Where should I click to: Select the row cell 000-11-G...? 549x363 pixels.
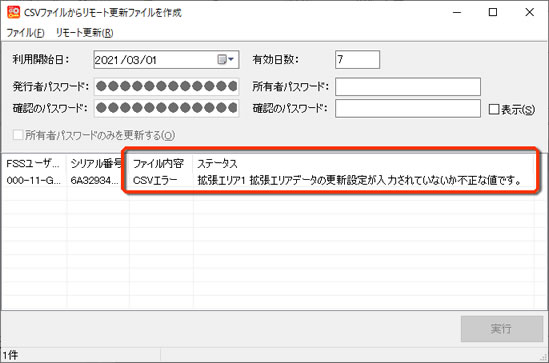tap(34, 181)
